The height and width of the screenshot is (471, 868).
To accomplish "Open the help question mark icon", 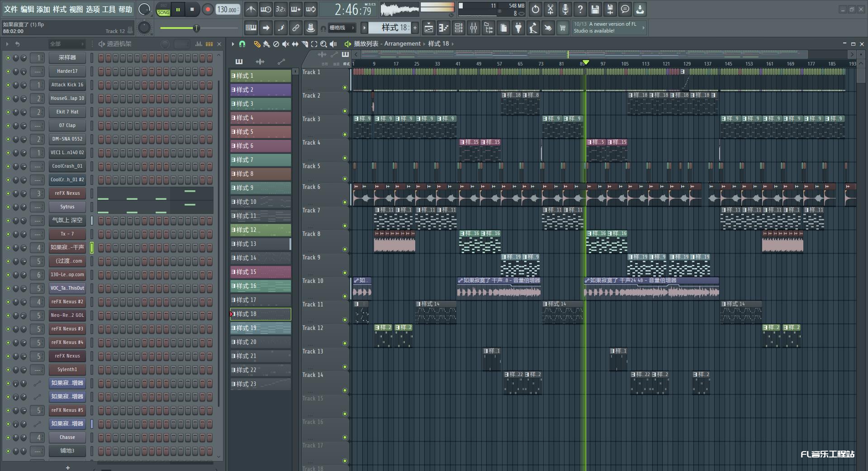I will point(580,9).
